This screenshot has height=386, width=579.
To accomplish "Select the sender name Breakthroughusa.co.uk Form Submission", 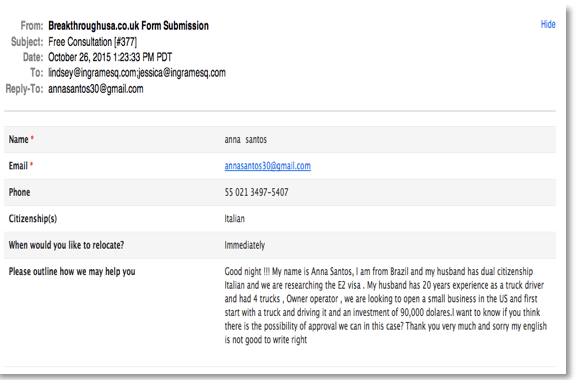I will tap(129, 25).
